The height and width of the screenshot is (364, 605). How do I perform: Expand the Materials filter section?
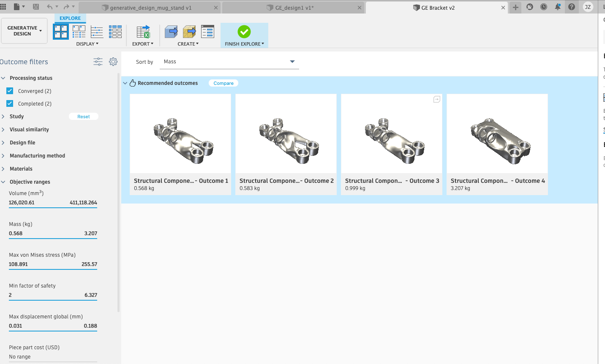[3, 169]
